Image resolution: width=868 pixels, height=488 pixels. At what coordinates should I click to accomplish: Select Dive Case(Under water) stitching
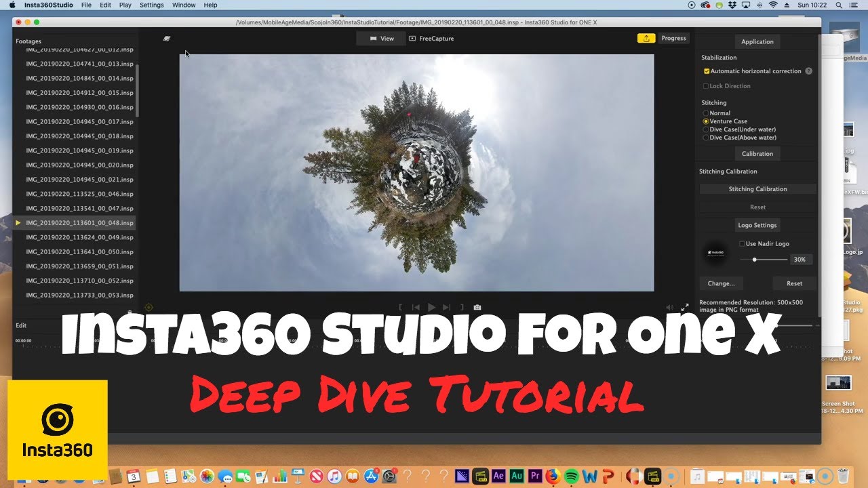pyautogui.click(x=706, y=129)
